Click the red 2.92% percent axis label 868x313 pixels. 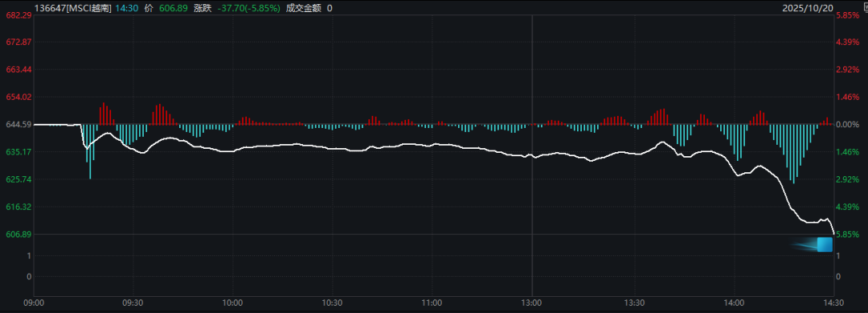click(x=848, y=69)
